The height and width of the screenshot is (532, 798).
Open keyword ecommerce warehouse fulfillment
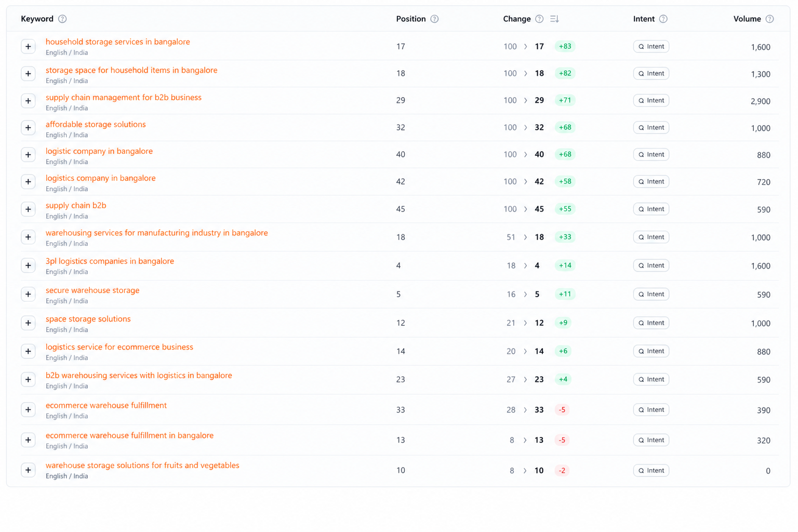pyautogui.click(x=106, y=406)
